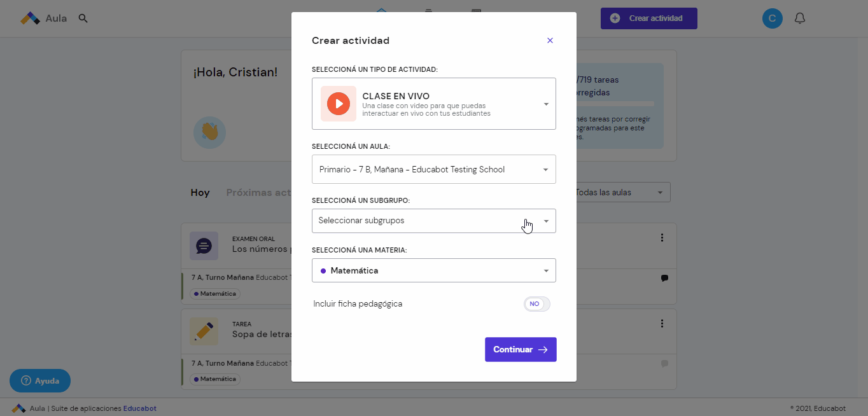Click the Clase en Vivo play icon

[x=338, y=104]
